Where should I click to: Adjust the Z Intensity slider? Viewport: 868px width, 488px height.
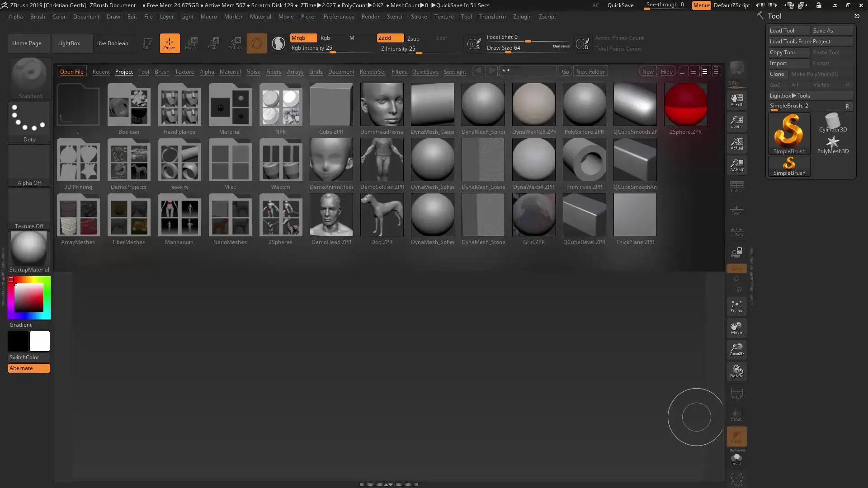pos(419,49)
